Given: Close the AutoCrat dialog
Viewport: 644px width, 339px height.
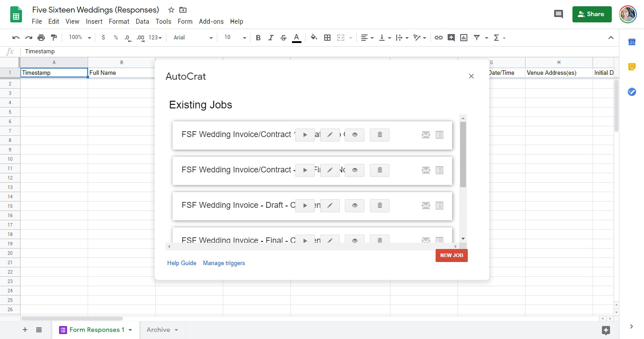Looking at the screenshot, I should [471, 76].
